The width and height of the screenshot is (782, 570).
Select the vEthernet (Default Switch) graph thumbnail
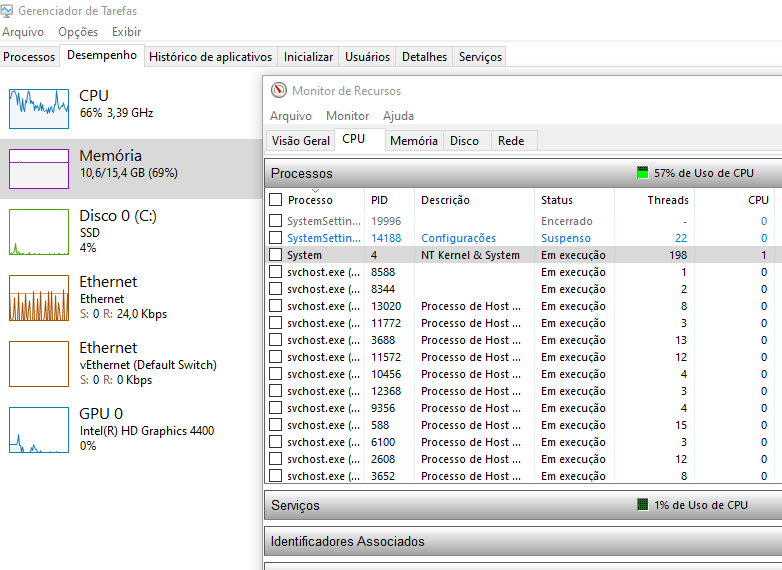pyautogui.click(x=39, y=364)
